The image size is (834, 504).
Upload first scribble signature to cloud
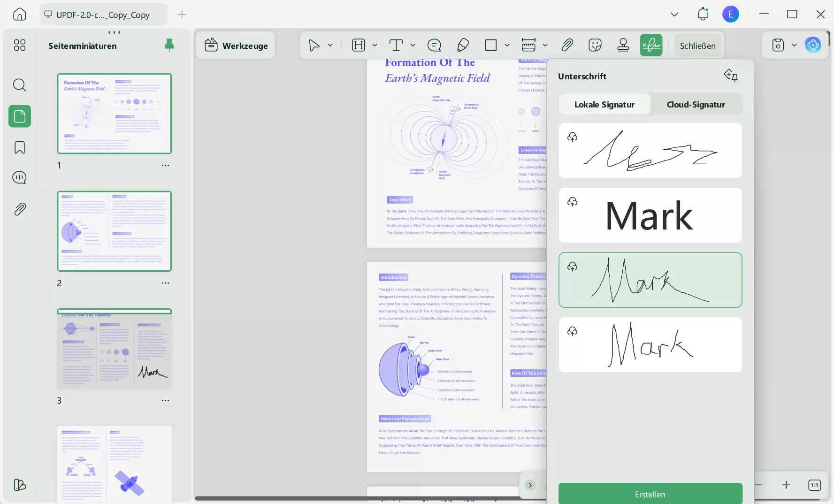tap(572, 137)
